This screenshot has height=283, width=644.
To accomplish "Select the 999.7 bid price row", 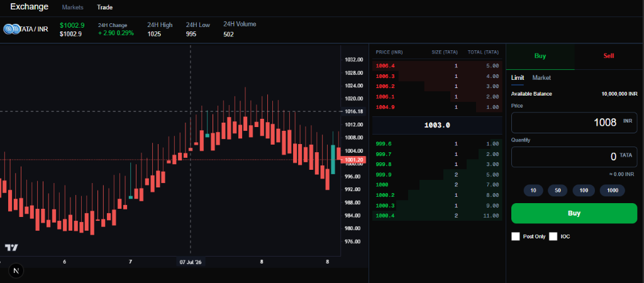I will click(x=437, y=154).
